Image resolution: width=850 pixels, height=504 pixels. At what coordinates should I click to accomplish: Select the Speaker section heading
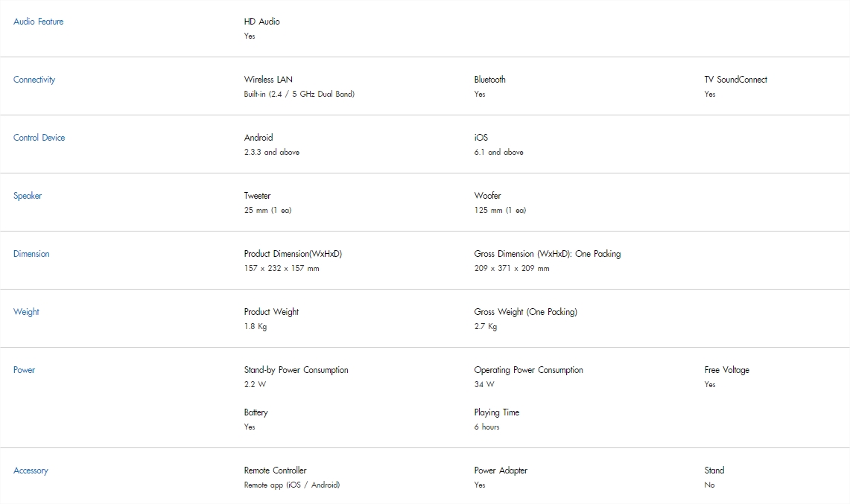(x=28, y=196)
